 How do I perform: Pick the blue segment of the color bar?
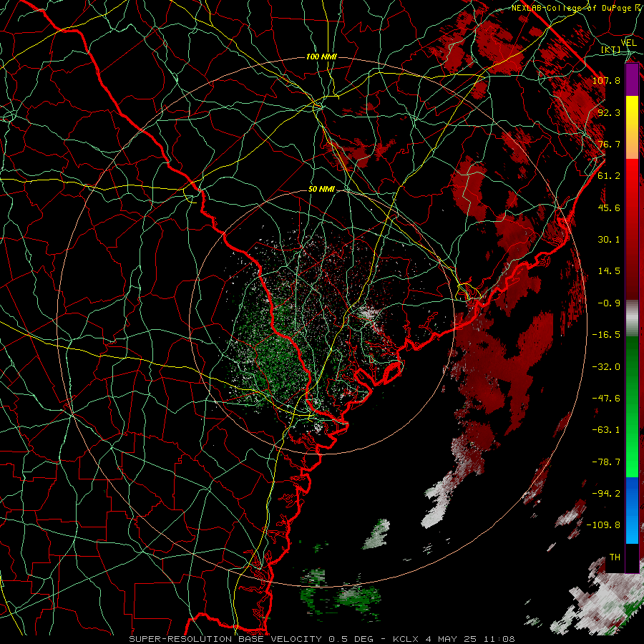tap(632, 510)
